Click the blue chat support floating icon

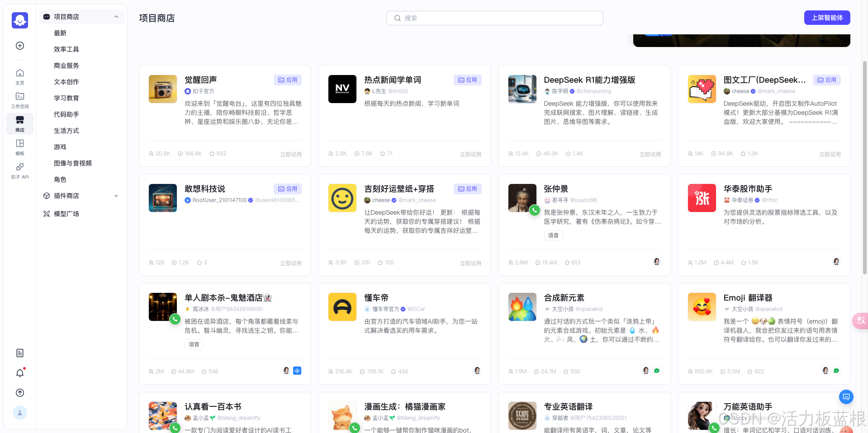(846, 397)
